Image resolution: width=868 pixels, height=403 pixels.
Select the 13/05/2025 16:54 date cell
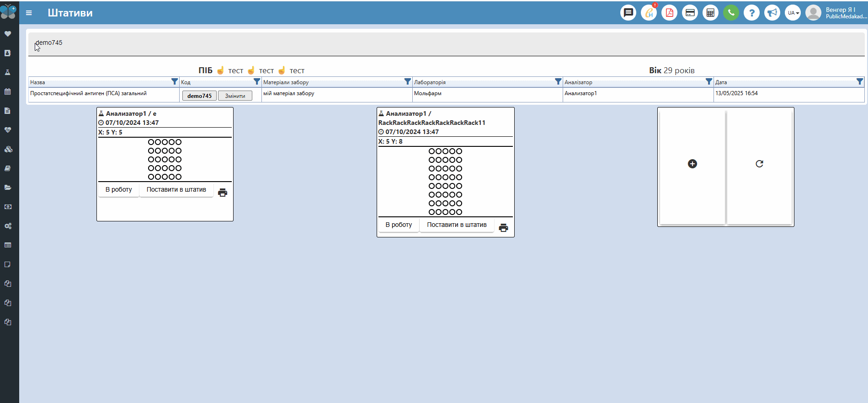click(x=789, y=95)
